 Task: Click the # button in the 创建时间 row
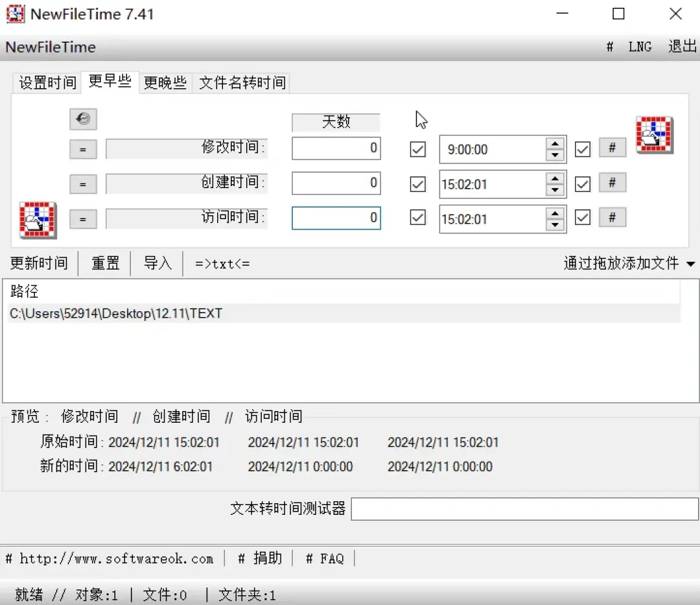(612, 183)
